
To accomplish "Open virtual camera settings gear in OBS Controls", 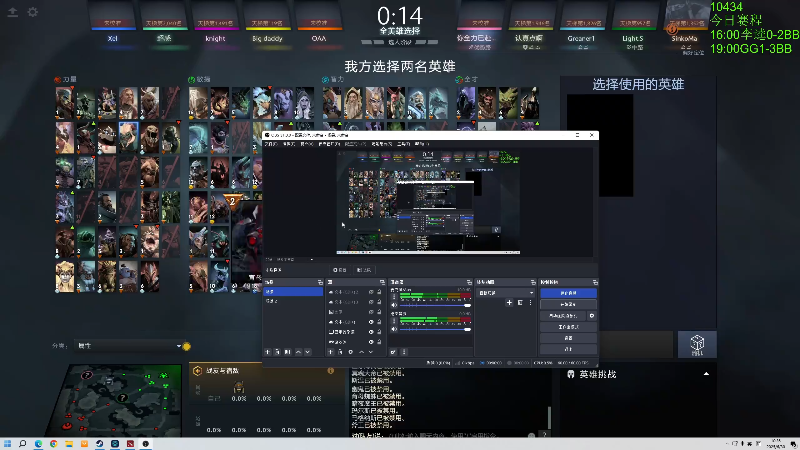I will pos(592,316).
